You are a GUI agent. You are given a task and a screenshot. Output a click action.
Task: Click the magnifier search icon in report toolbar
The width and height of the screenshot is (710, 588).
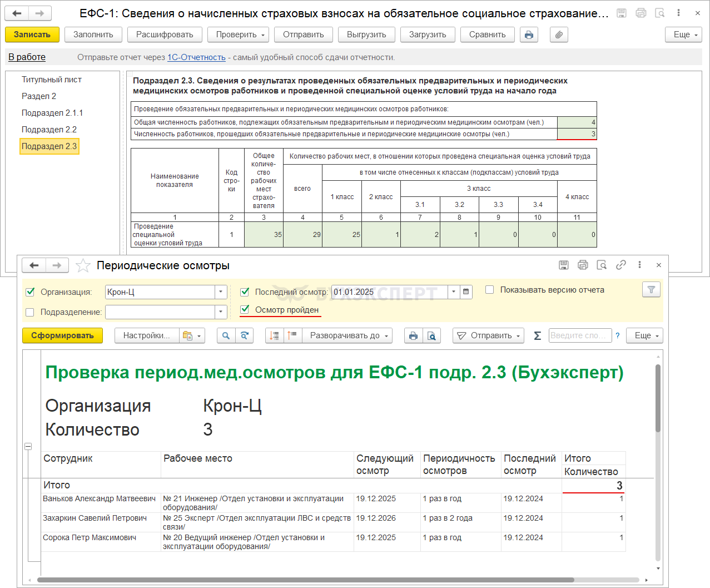226,335
